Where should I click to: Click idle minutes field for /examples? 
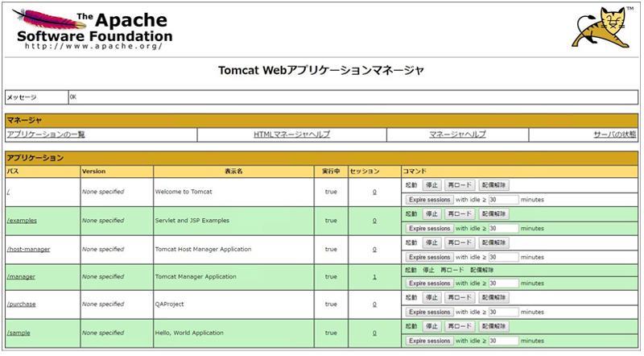coord(504,229)
